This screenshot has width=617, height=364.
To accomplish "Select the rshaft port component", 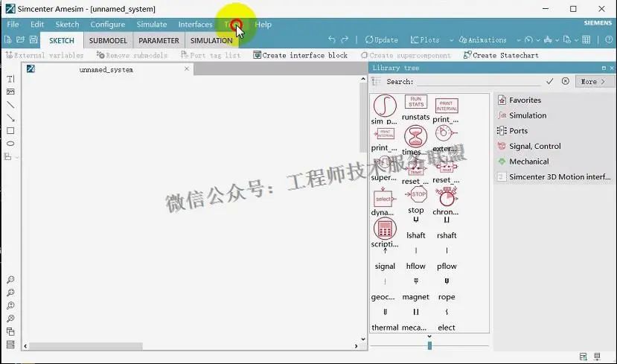I will coord(447,229).
